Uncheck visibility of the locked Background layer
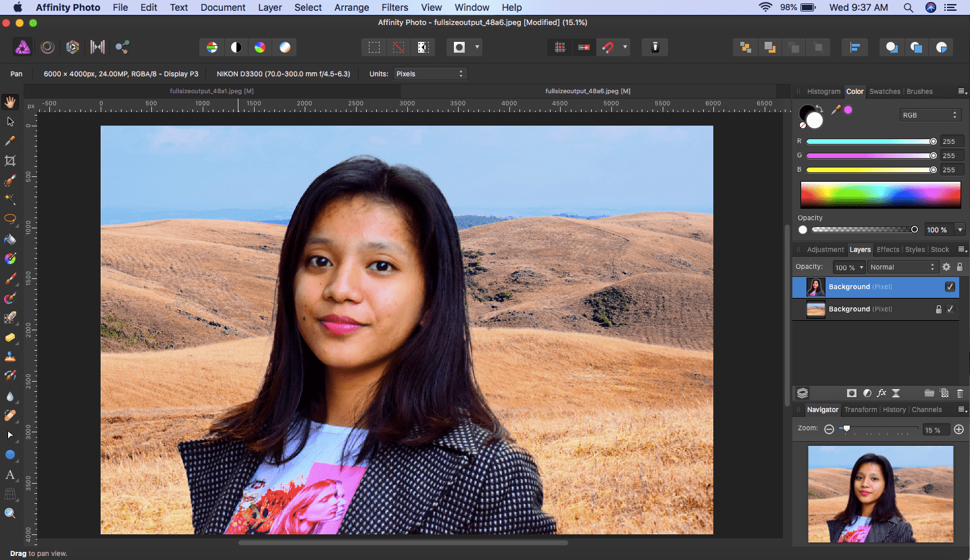This screenshot has width=970, height=560. pos(950,309)
